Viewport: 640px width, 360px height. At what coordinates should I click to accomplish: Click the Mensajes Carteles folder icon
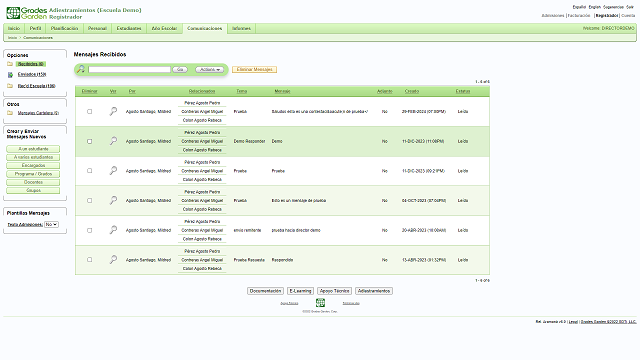[10, 113]
